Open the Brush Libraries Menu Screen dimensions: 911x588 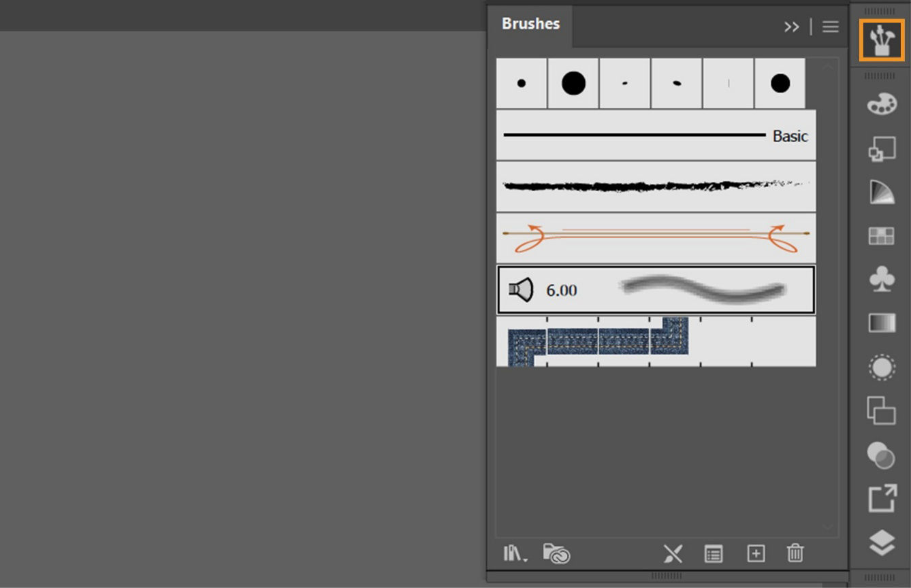point(514,553)
